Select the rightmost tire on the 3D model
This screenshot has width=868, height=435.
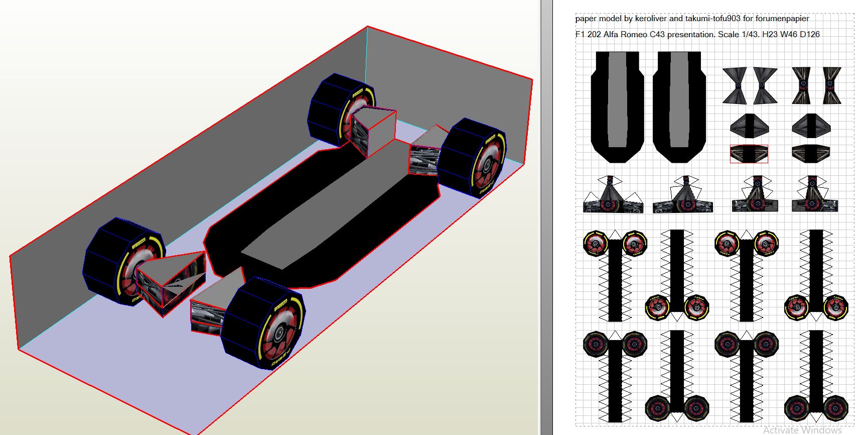pyautogui.click(x=472, y=158)
